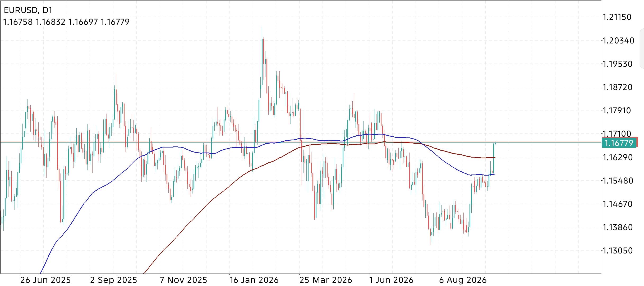The width and height of the screenshot is (644, 286).
Task: Click the 6 Aug 2026 date label
Action: click(463, 280)
